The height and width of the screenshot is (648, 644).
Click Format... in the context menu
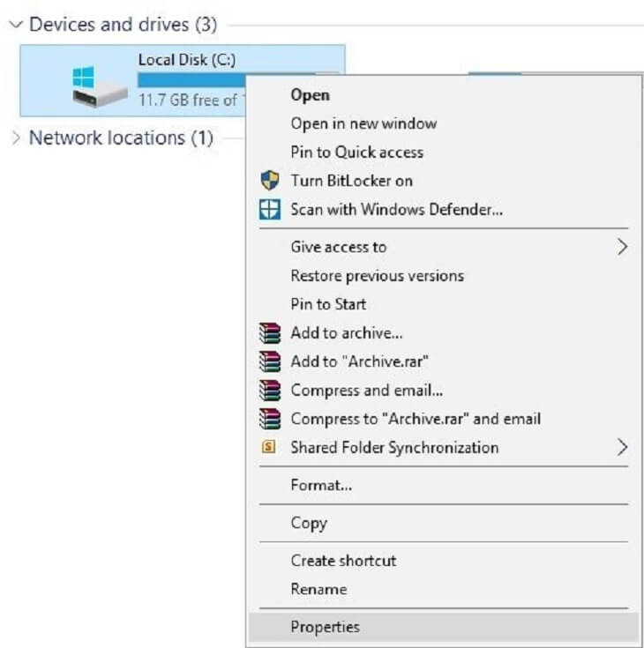coord(321,485)
